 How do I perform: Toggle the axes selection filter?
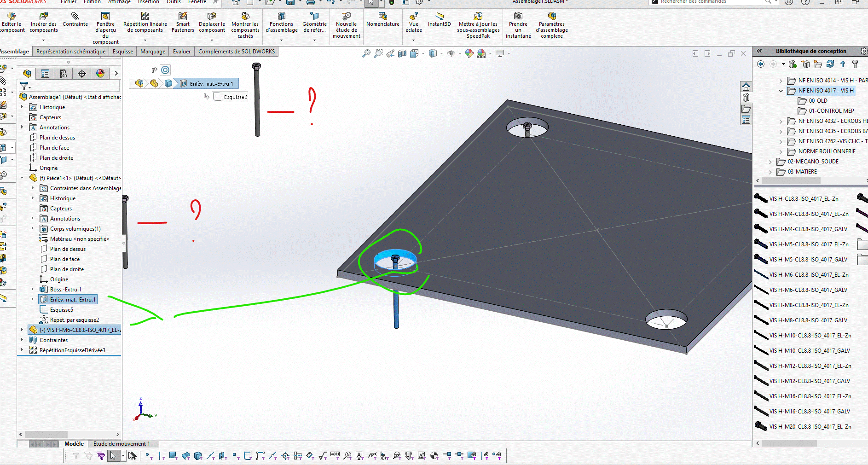(x=210, y=456)
